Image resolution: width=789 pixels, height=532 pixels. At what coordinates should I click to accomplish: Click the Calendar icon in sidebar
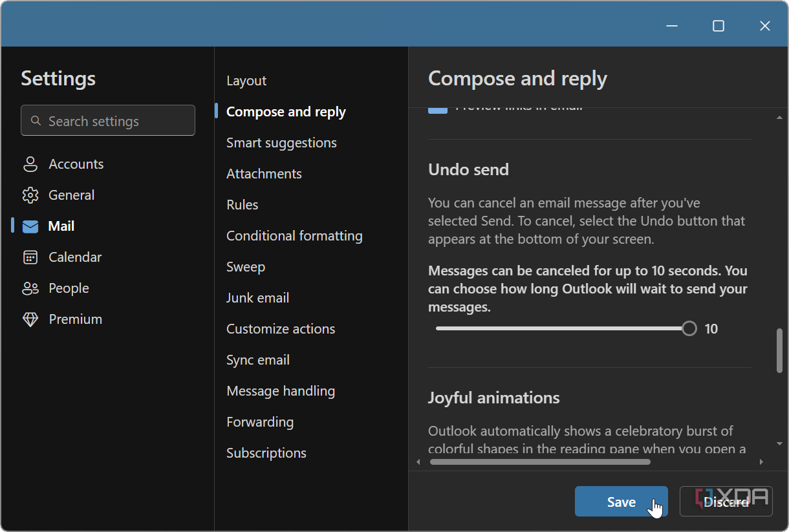click(x=30, y=257)
